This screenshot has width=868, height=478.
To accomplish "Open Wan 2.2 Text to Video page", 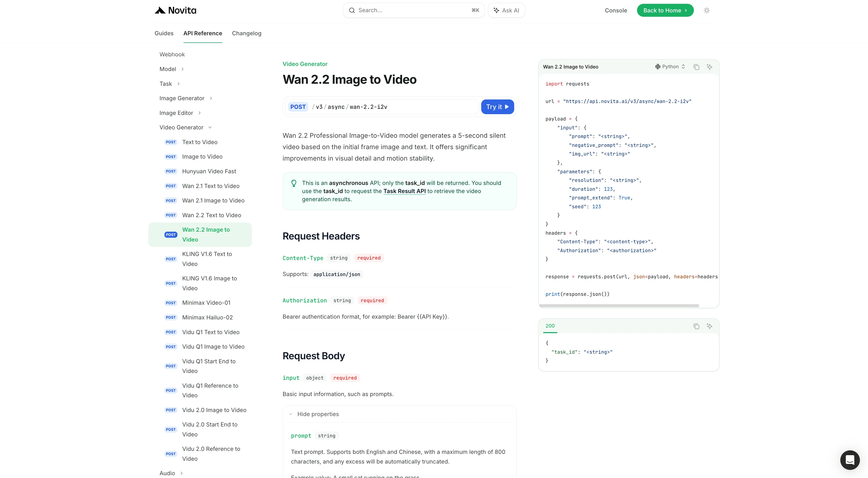I will [x=212, y=215].
